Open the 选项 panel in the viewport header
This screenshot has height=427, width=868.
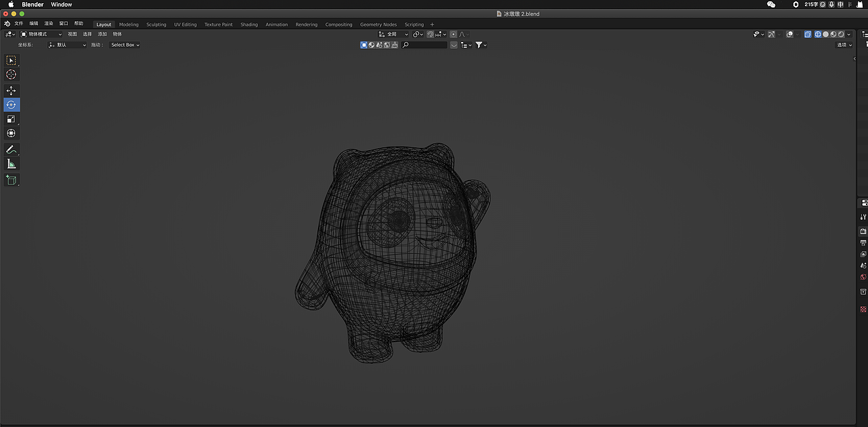click(x=843, y=45)
